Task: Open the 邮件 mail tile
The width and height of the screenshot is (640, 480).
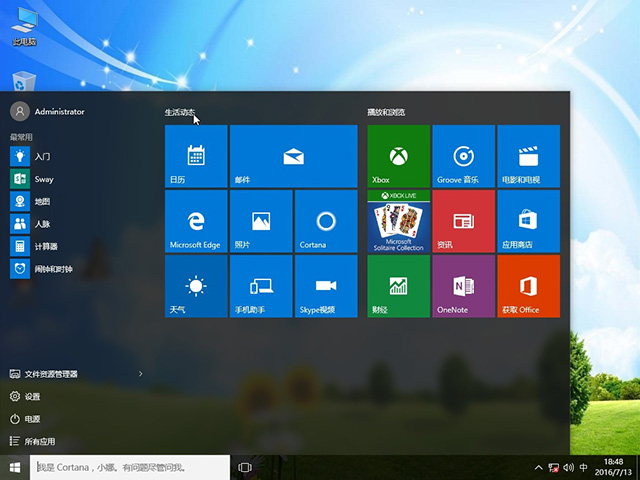Action: pos(293,156)
